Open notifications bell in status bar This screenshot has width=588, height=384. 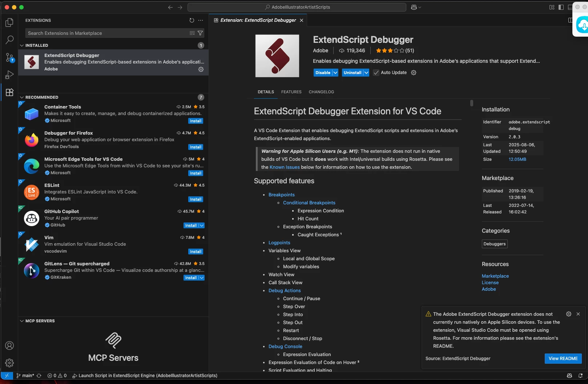point(580,376)
